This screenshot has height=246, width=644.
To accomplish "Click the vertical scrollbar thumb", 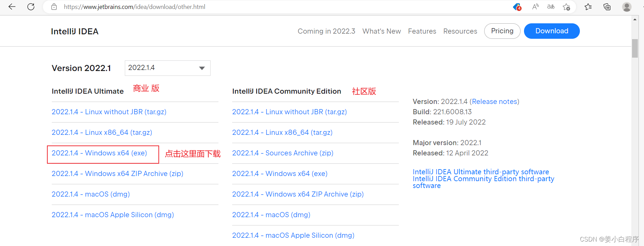I will 635,48.
